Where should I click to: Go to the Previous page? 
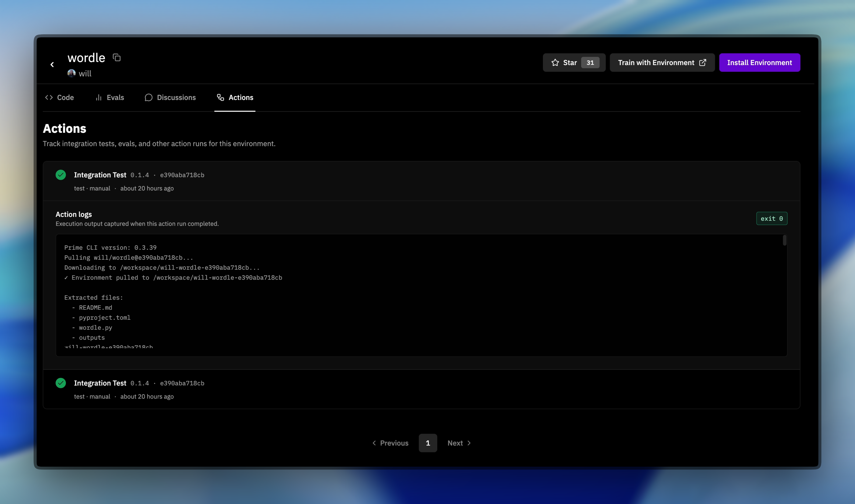tap(390, 443)
